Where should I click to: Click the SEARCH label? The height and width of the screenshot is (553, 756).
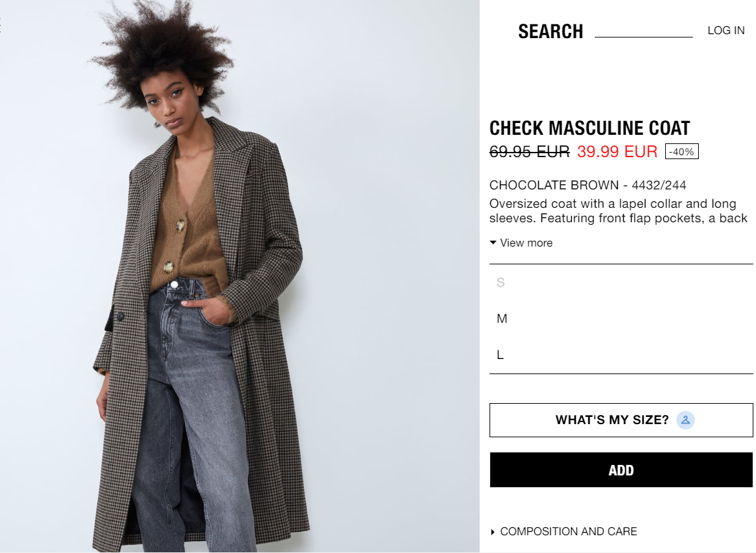[551, 32]
